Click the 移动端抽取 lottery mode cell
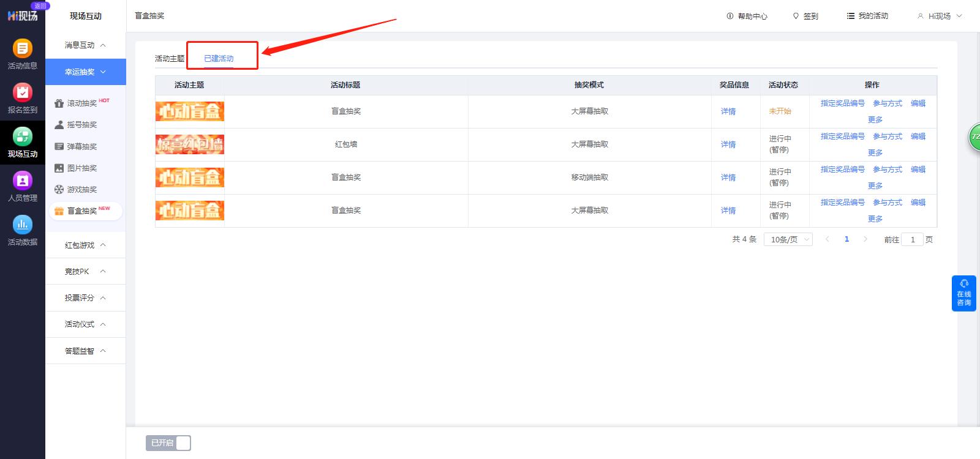 click(x=590, y=177)
